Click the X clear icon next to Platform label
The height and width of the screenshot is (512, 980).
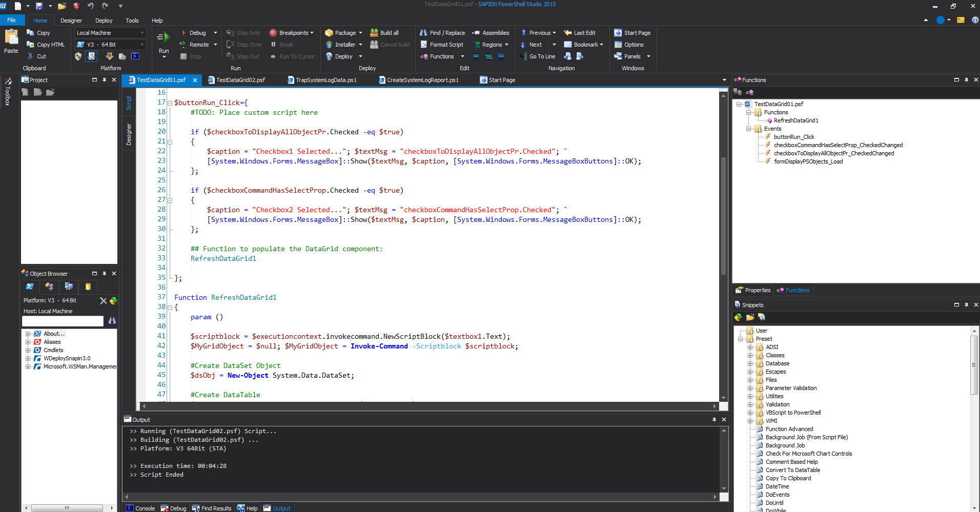(x=103, y=301)
